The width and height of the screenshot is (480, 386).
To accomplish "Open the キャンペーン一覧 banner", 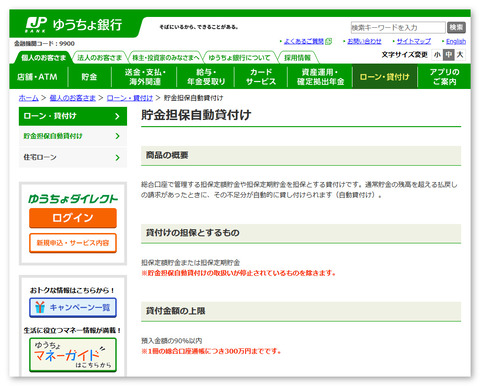I will tap(73, 307).
